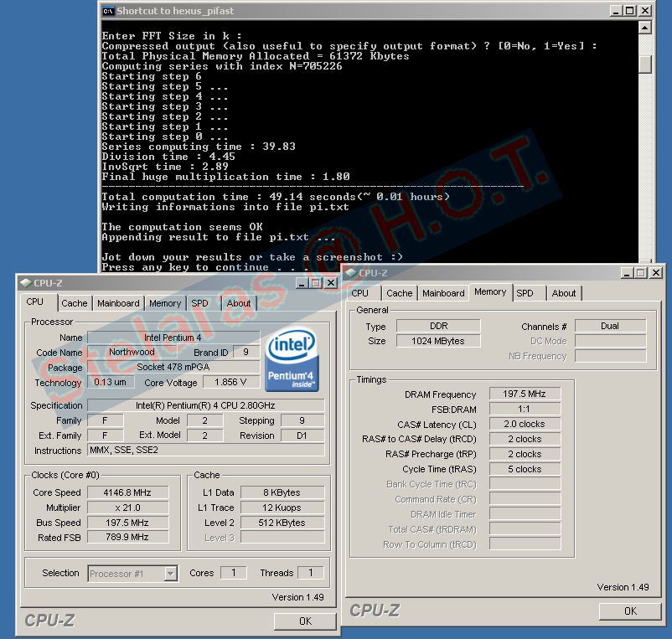Click the Name field showing Intel Pentium 4
The image size is (672, 639).
click(173, 338)
